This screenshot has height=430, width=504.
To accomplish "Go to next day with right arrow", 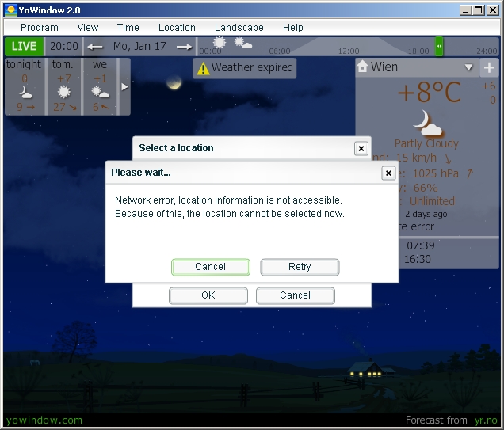I will (184, 47).
